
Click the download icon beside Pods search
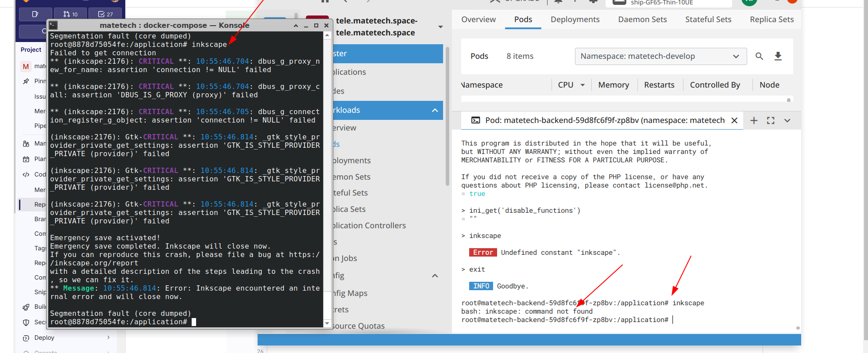click(778, 56)
